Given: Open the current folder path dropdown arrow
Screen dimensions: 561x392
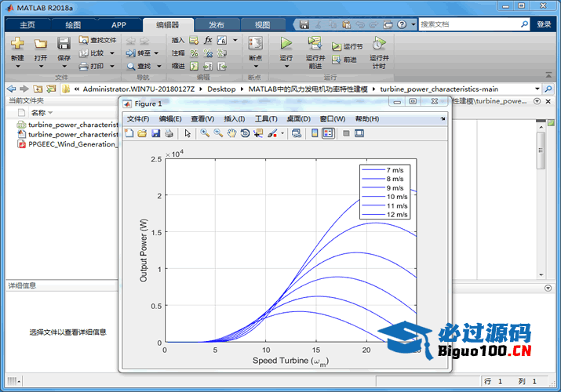Looking at the screenshot, I should 537,89.
